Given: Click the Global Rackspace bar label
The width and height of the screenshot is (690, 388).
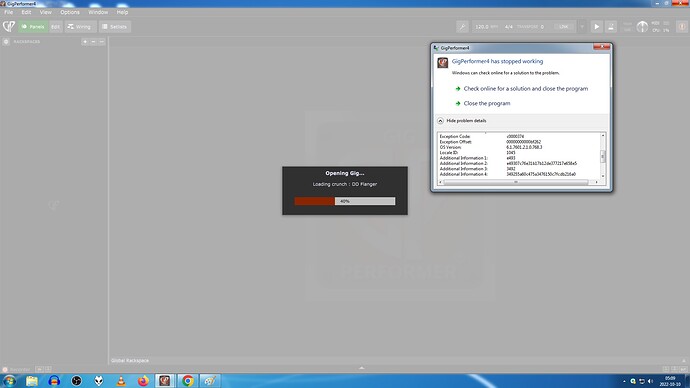Looking at the screenshot, I should click(130, 360).
